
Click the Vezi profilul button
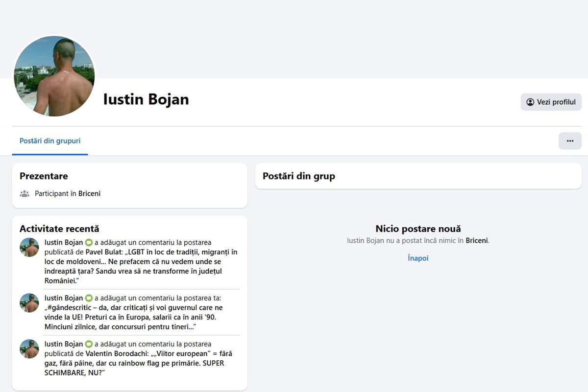pos(551,102)
